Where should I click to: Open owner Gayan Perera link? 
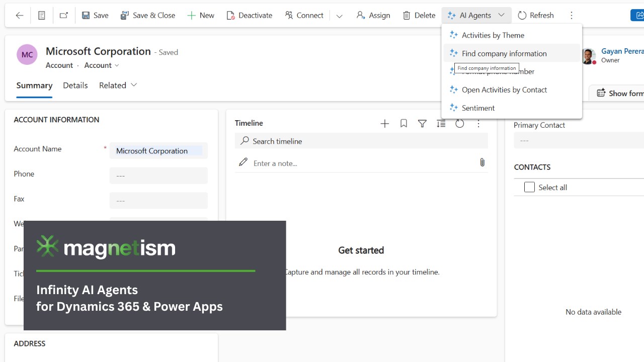coord(622,51)
